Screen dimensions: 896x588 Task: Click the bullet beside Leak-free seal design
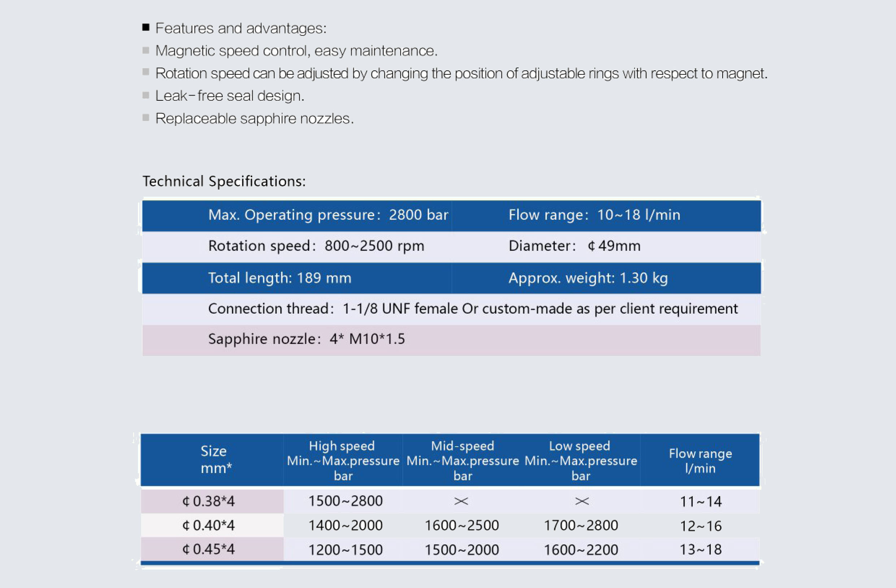146,96
